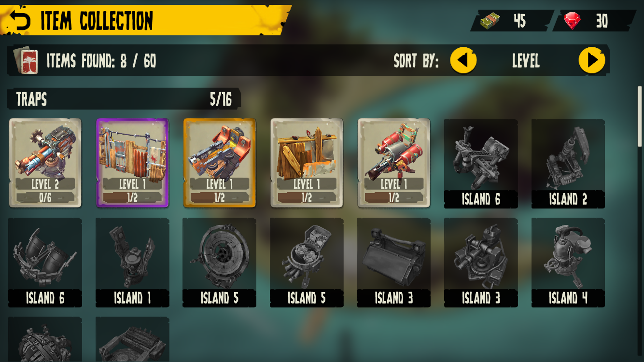Image resolution: width=644 pixels, height=362 pixels.
Task: Select the wooden barricade Level 1 card
Action: click(307, 163)
